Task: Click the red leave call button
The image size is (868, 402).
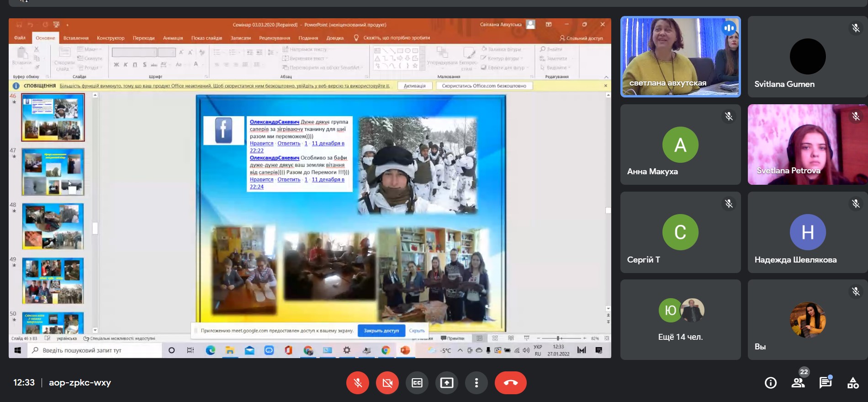Action: click(x=510, y=383)
